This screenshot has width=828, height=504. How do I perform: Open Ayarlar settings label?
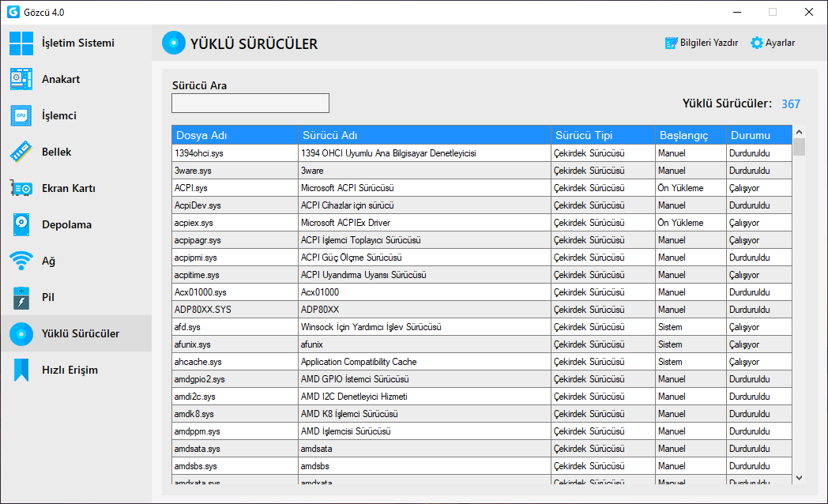[780, 43]
